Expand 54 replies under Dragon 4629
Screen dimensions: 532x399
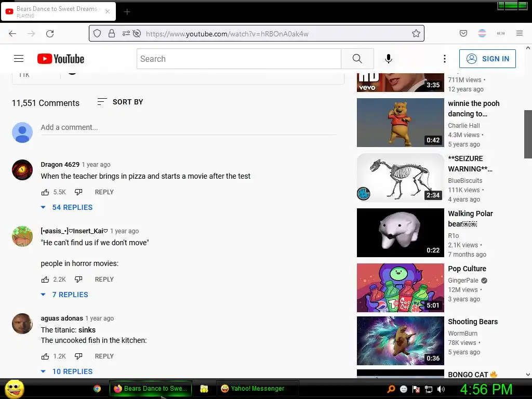(x=66, y=207)
